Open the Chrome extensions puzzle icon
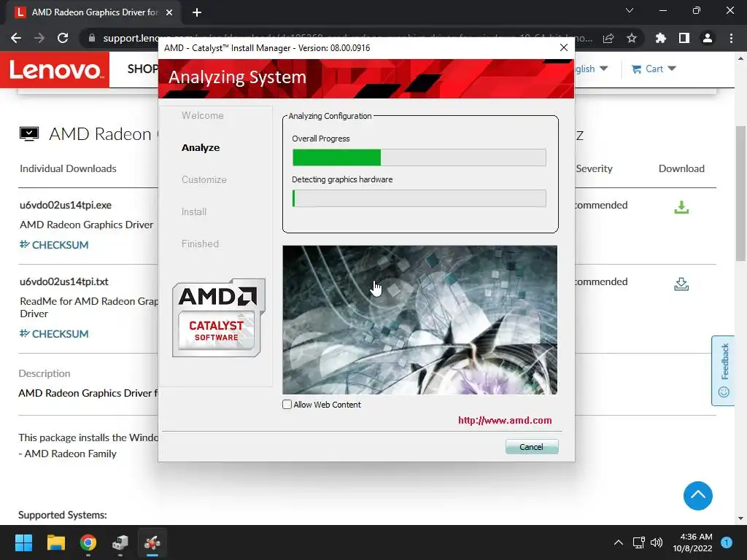Screen dimensions: 747x560 point(660,38)
